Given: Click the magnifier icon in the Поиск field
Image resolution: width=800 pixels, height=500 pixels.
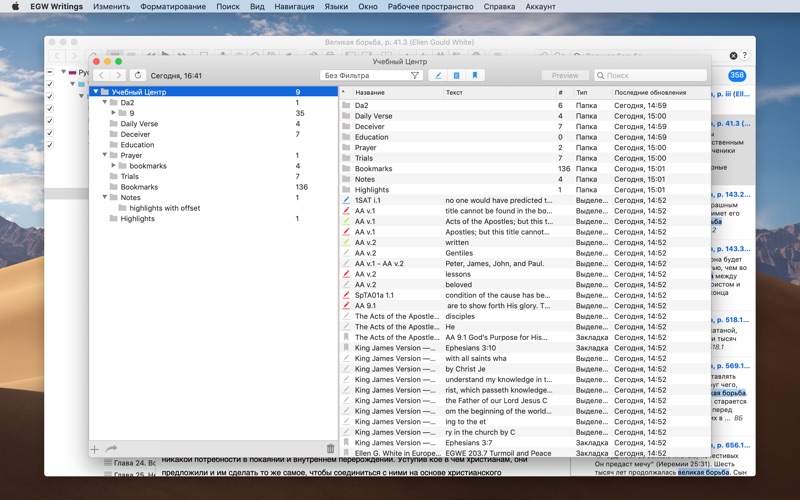Looking at the screenshot, I should pyautogui.click(x=601, y=76).
